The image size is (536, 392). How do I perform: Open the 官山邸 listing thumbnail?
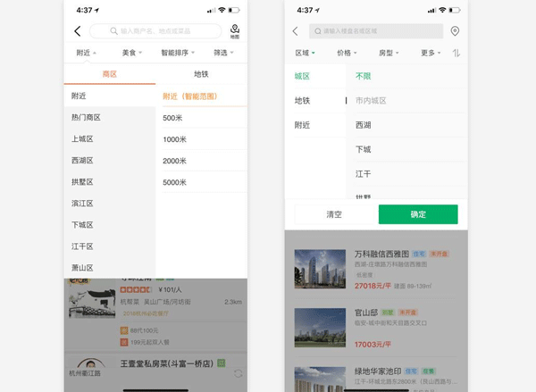click(x=320, y=328)
